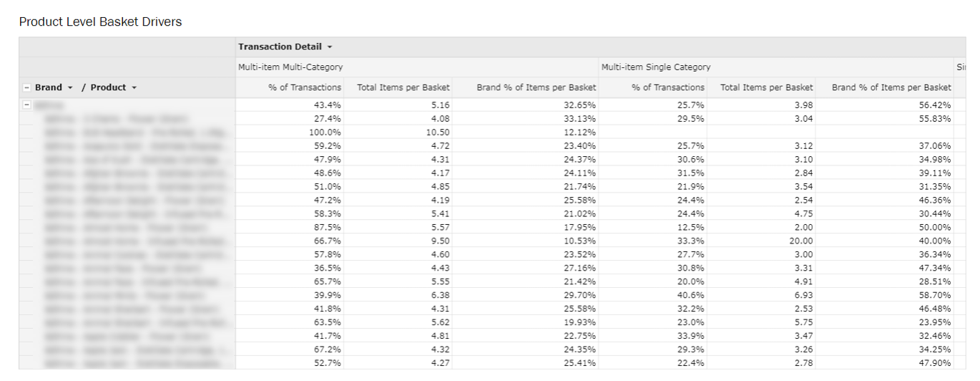
Task: Click second Brand % of Items per Basket header
Action: pos(891,87)
